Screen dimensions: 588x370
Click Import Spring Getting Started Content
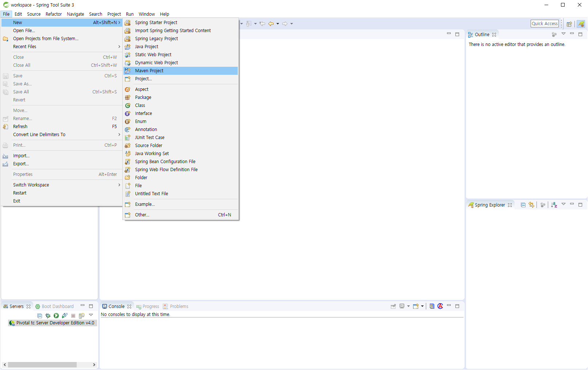pyautogui.click(x=180, y=31)
